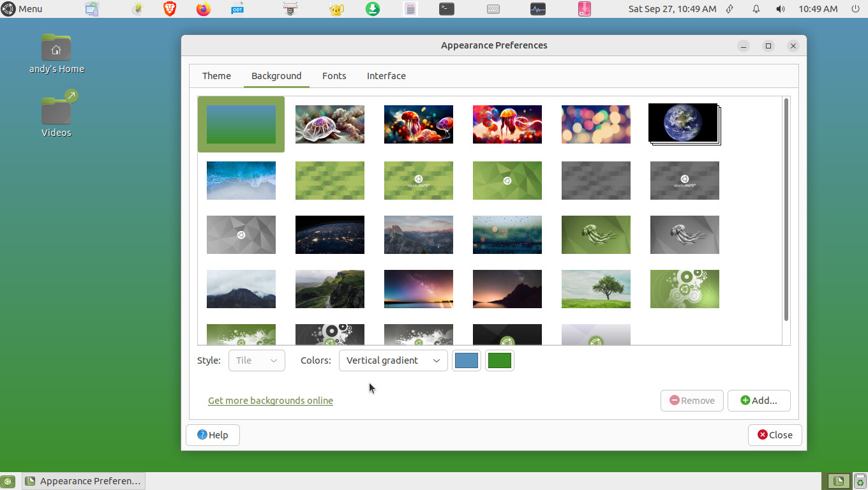Select the Earth from space wallpaper thumbnail
This screenshot has height=490, width=868.
click(684, 123)
